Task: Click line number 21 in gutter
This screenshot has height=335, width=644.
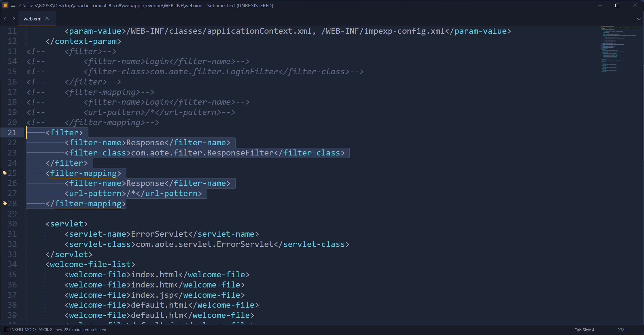Action: coord(12,133)
